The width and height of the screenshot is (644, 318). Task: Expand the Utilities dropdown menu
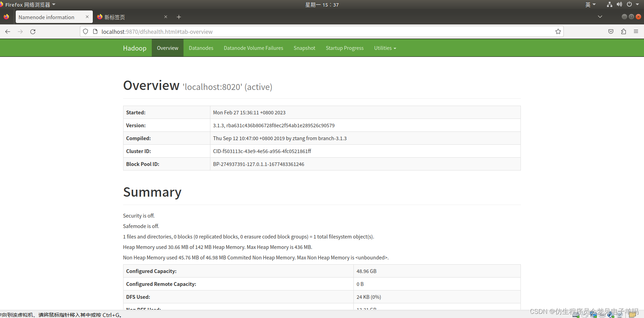(x=385, y=48)
